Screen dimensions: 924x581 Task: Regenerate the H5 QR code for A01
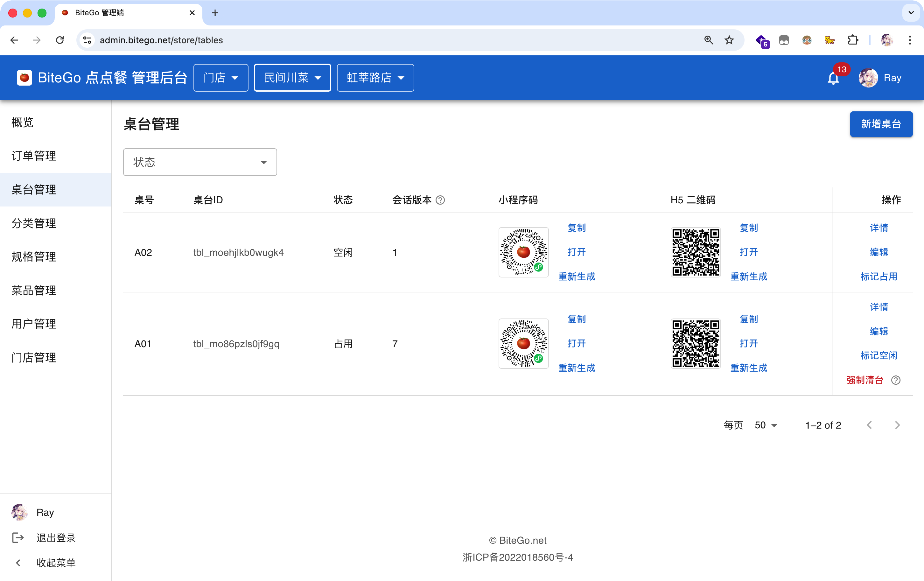pos(749,367)
